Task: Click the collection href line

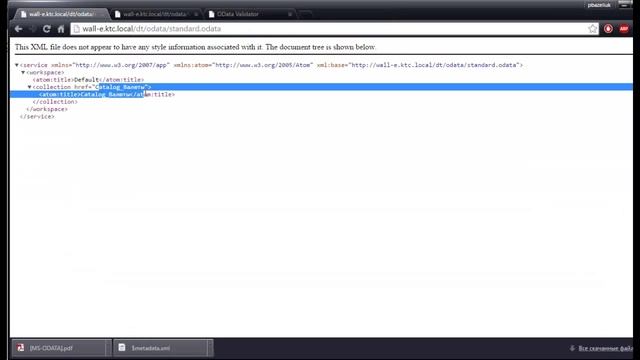Action: pos(92,87)
